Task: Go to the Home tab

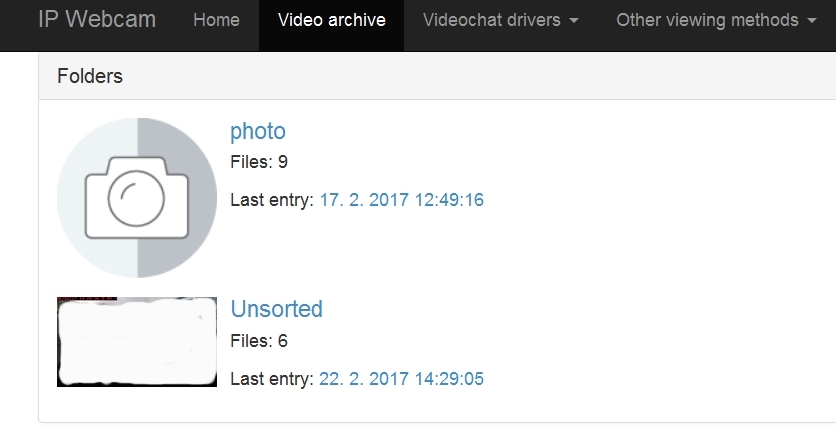Action: tap(216, 20)
